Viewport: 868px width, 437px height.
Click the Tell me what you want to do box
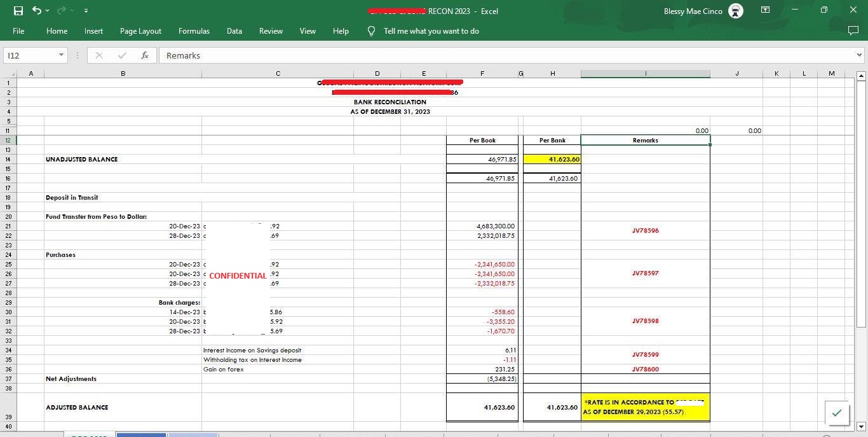[431, 31]
